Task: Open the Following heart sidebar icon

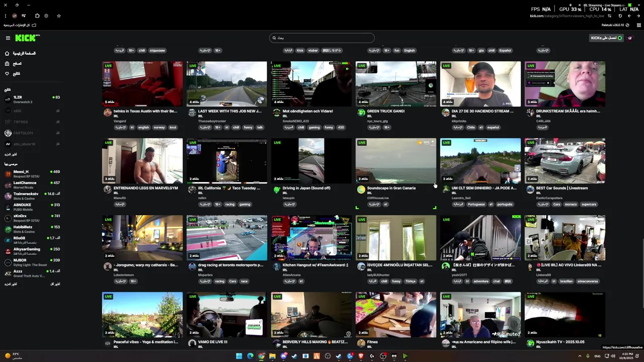Action: 7,73
